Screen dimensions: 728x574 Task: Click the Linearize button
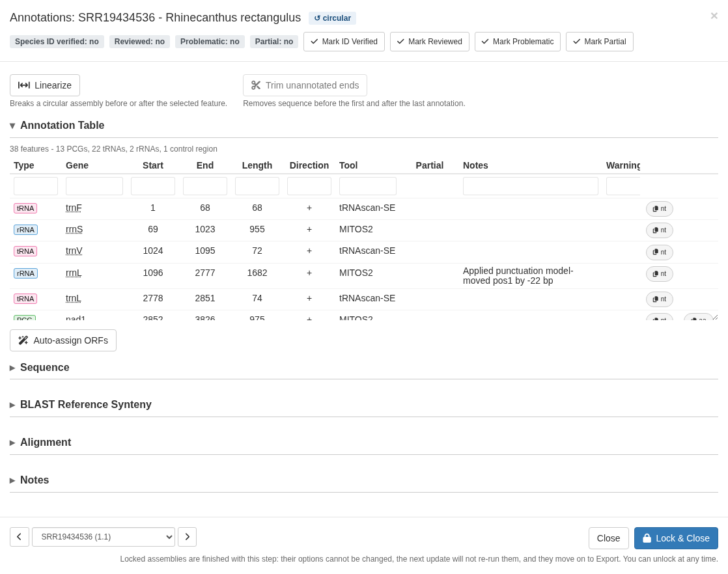[44, 85]
